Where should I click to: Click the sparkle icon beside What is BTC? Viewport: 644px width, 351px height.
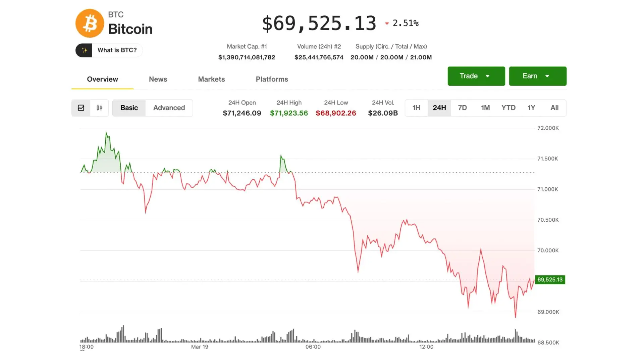(x=84, y=50)
